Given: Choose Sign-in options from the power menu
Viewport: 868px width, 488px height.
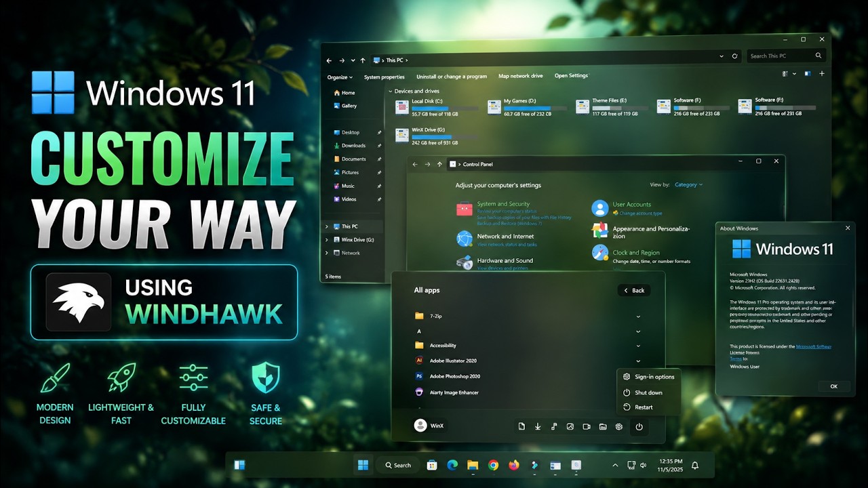Looking at the screenshot, I should (648, 377).
